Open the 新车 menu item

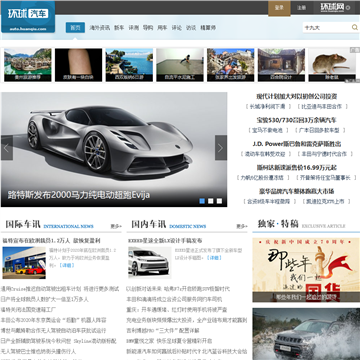pos(119,28)
